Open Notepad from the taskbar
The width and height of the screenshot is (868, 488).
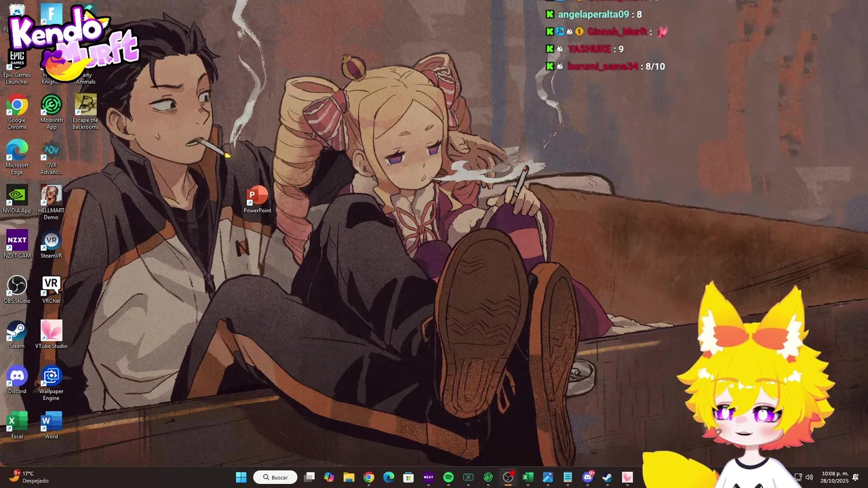point(568,477)
